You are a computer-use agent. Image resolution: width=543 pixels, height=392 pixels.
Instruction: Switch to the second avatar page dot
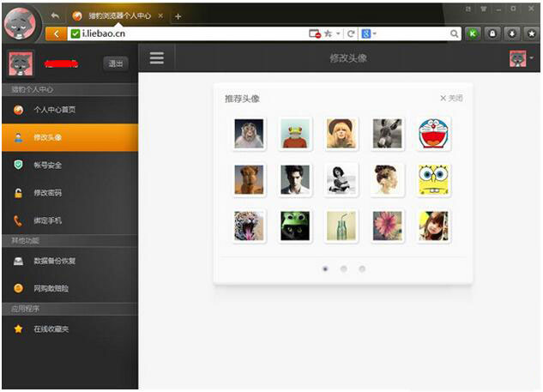point(343,268)
